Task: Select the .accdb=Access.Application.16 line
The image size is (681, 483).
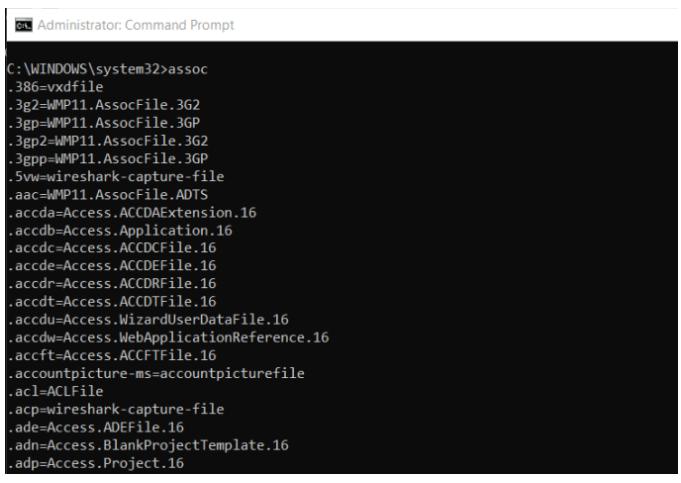Action: coord(119,230)
